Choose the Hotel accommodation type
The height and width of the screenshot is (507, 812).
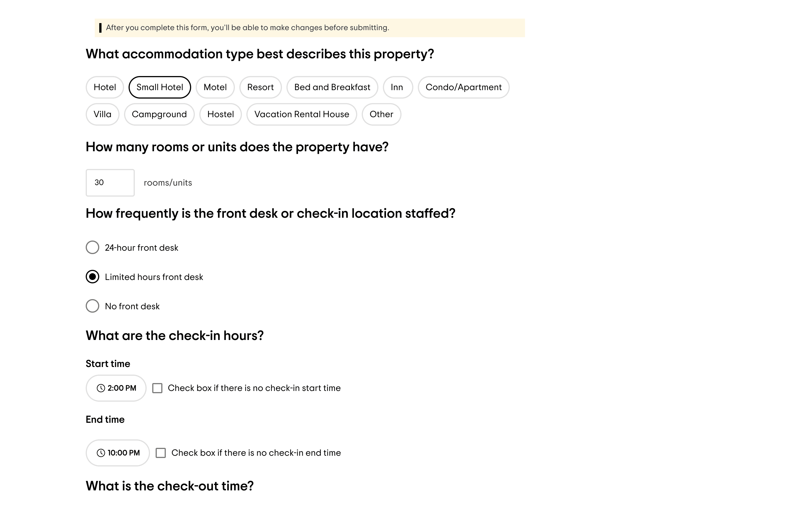coord(105,87)
